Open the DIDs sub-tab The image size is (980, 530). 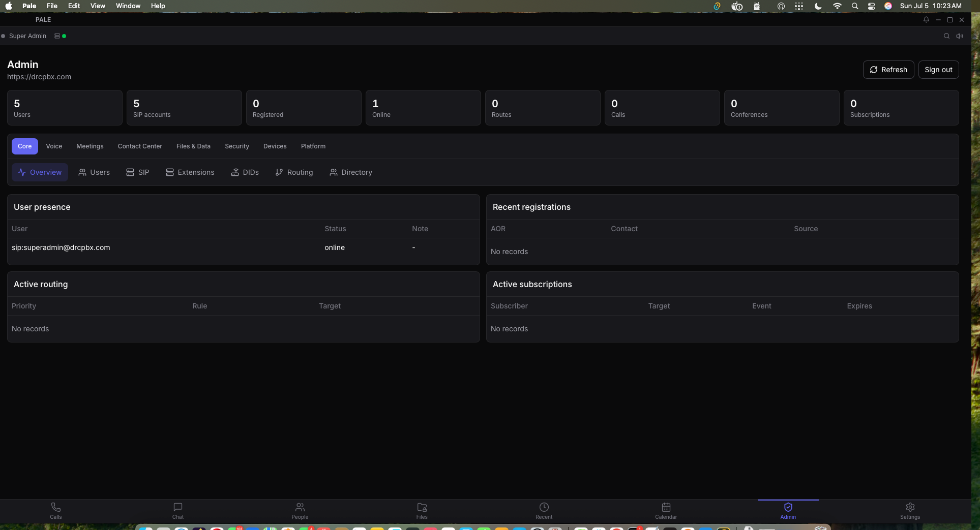(x=245, y=172)
